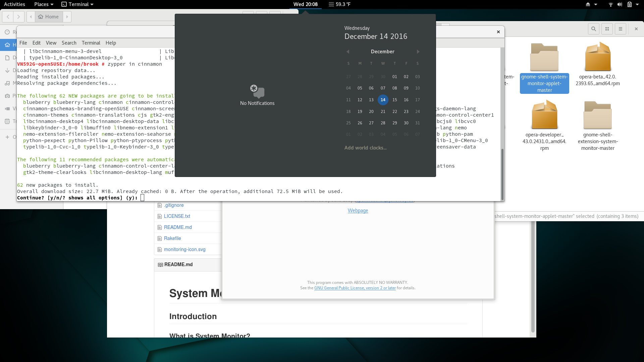This screenshot has width=644, height=362.
Task: Click the No Notifications icon
Action: (x=257, y=91)
